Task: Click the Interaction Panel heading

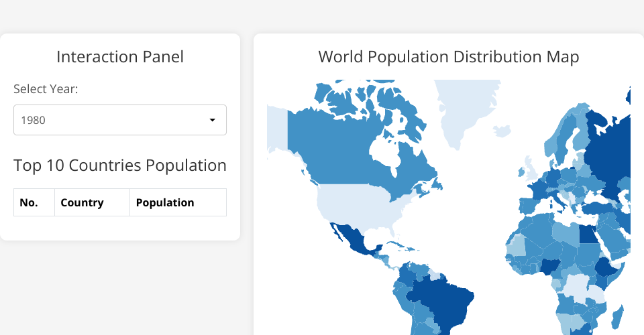Action: click(x=120, y=57)
